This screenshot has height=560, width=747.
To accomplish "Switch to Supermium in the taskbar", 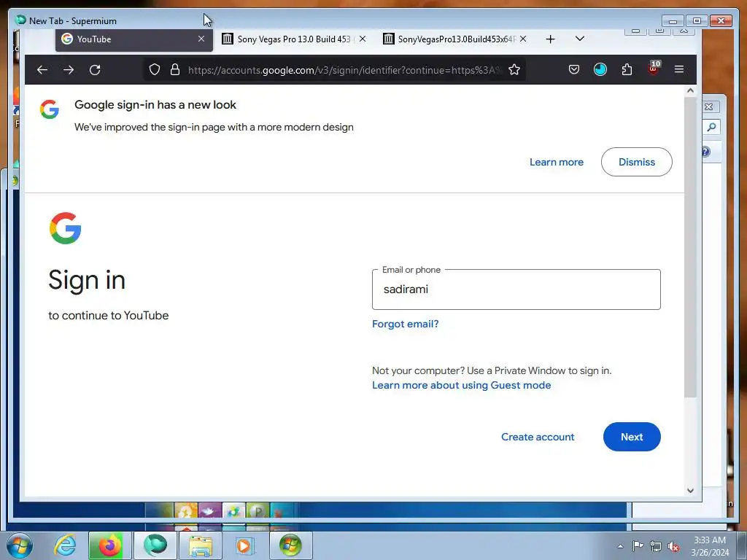I will 155,545.
